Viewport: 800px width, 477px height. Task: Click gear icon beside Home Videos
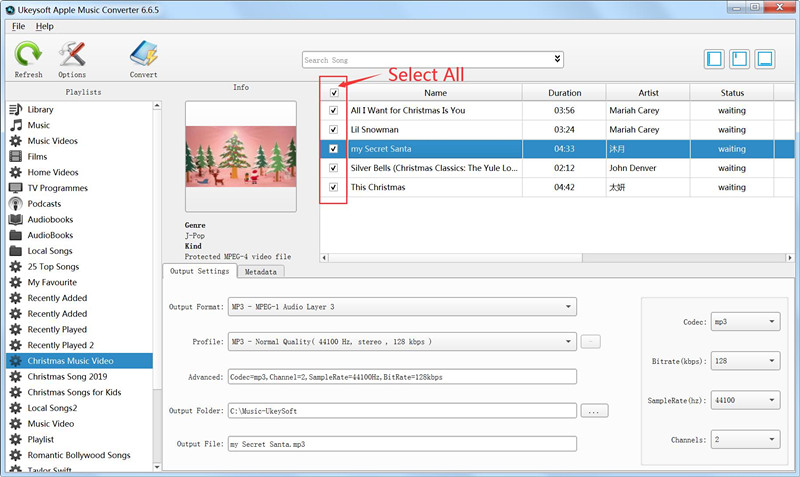coord(16,172)
